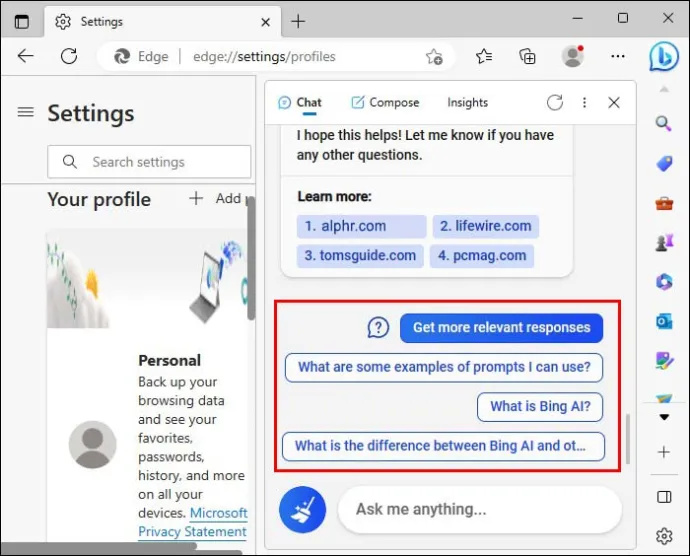
Task: Open the Collections panel
Action: (527, 56)
